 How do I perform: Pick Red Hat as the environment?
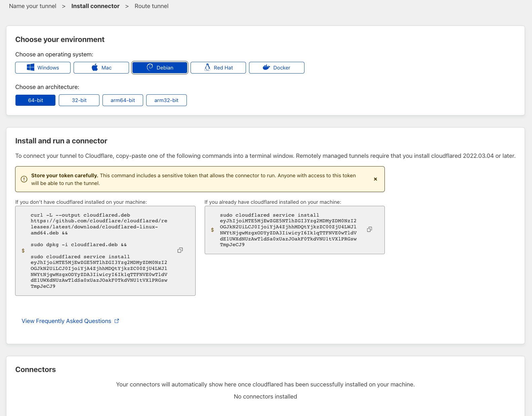(218, 67)
